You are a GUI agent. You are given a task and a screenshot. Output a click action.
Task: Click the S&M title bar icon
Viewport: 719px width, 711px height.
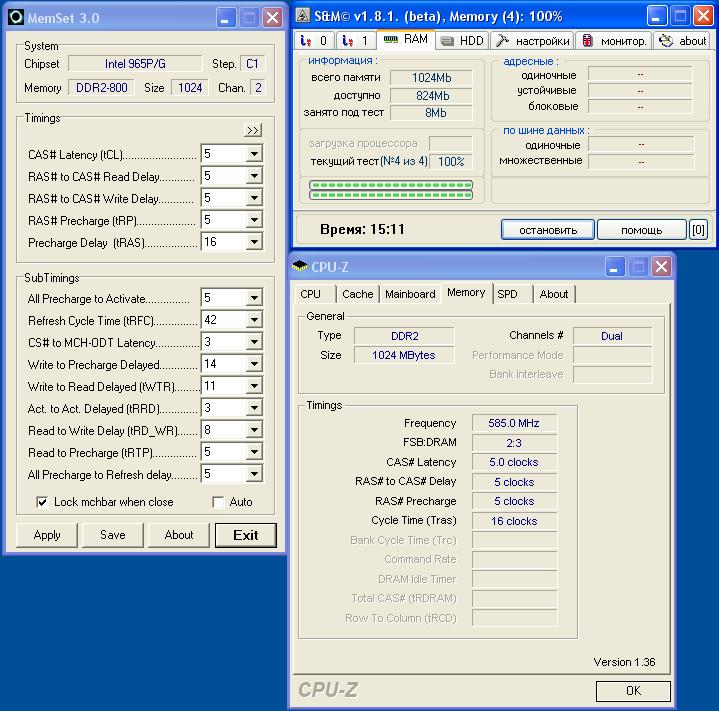pyautogui.click(x=302, y=16)
